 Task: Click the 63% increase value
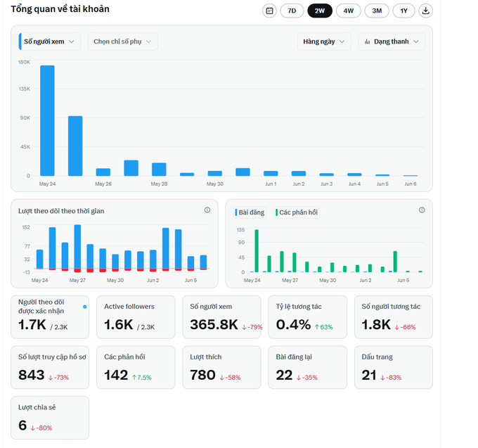(324, 327)
